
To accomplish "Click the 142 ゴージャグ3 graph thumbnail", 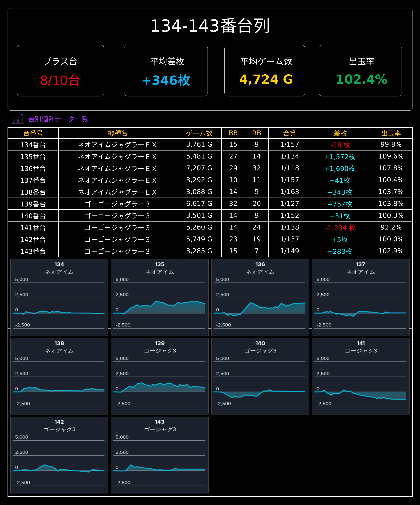I will tap(59, 455).
